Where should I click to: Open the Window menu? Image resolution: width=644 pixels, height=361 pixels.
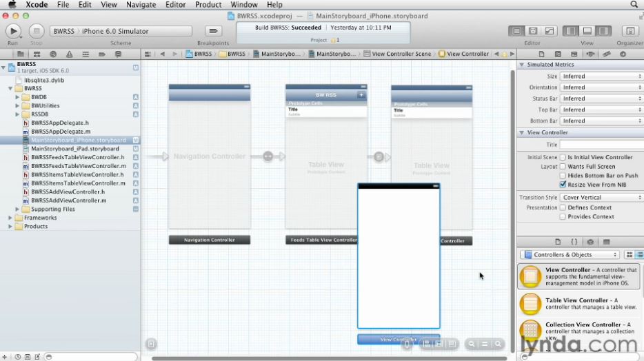[x=244, y=5]
